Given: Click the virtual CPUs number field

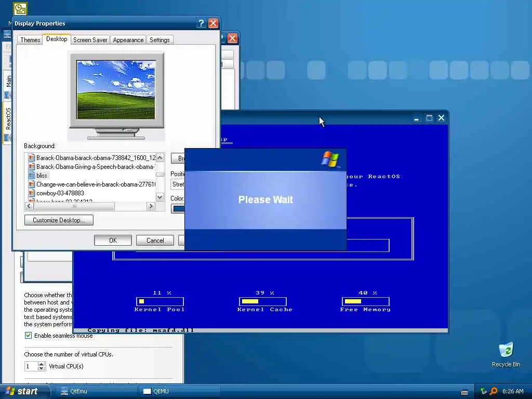Looking at the screenshot, I should 31,366.
